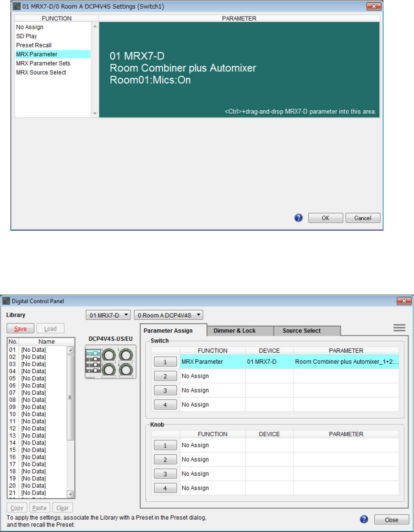Click the 01 MRX7-D device cell
Image resolution: width=414 pixels, height=532 pixels.
coord(269,362)
